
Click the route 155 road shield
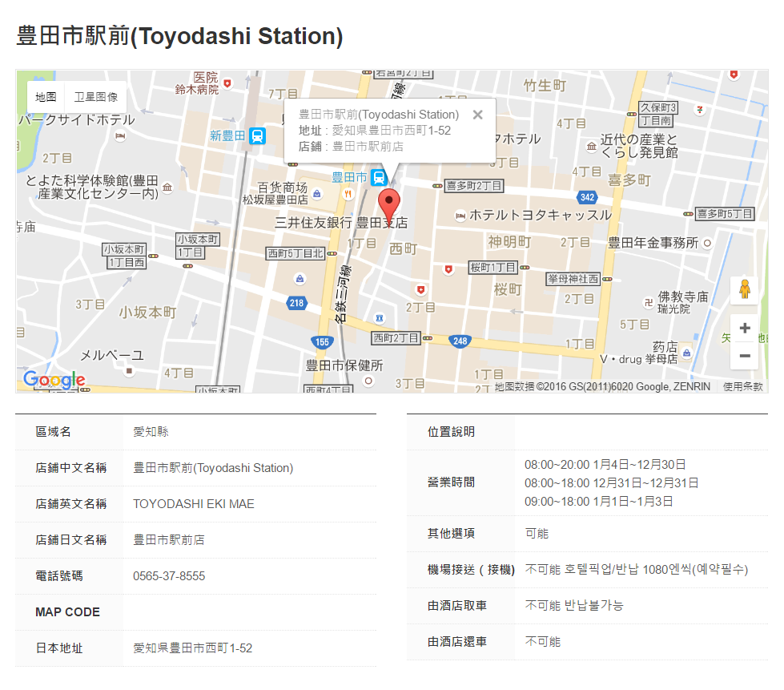pyautogui.click(x=322, y=342)
